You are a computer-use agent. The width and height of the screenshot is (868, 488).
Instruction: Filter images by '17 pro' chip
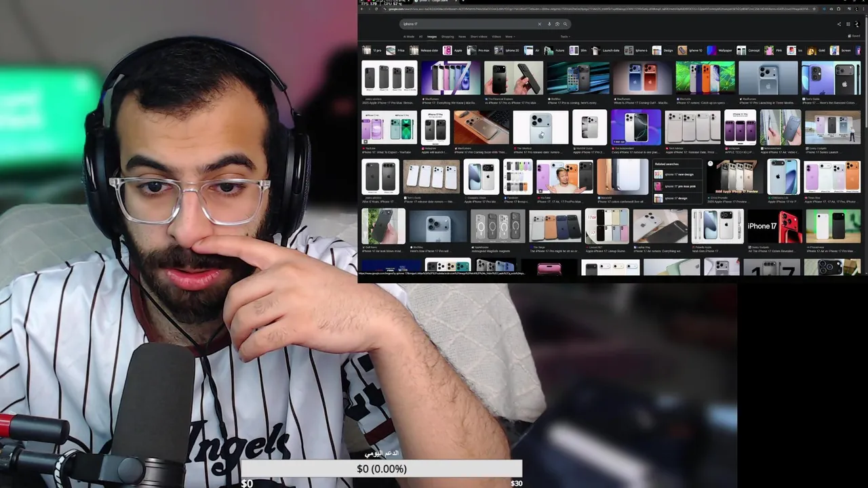pos(372,50)
